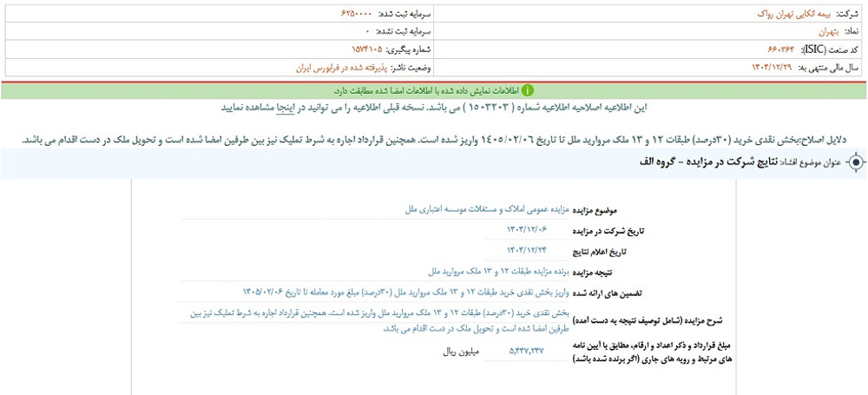The image size is (868, 395).
Task: Select tracking number ۱۵۷۴۱۰۵
Action: pos(367,49)
